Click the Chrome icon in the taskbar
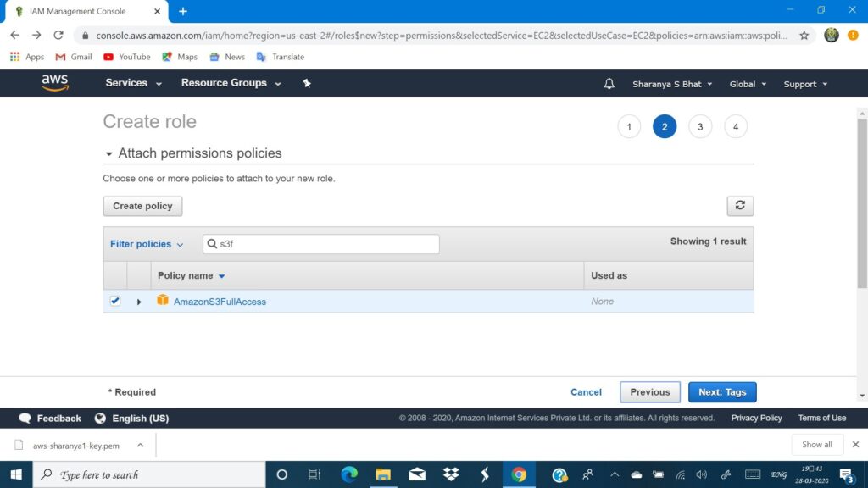Screen dimensions: 868x488 519,474
